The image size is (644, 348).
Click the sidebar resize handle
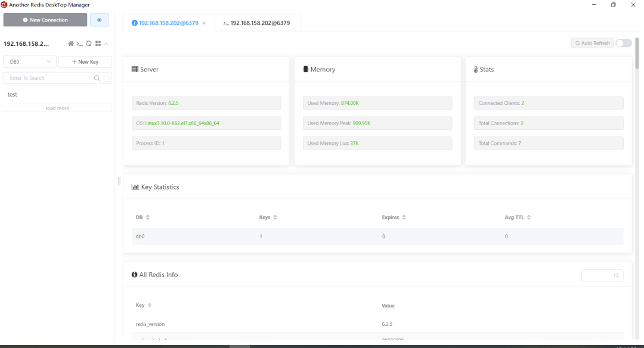[x=119, y=181]
